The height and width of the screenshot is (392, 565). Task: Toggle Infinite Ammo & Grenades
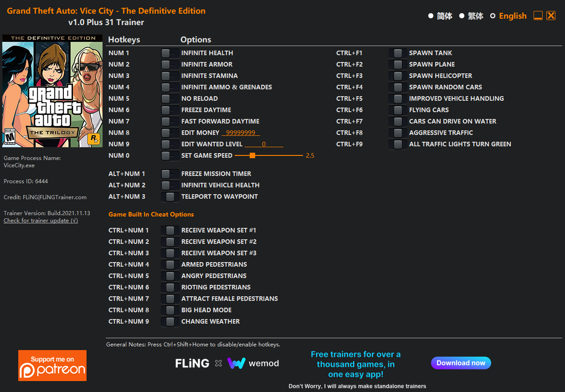click(170, 87)
